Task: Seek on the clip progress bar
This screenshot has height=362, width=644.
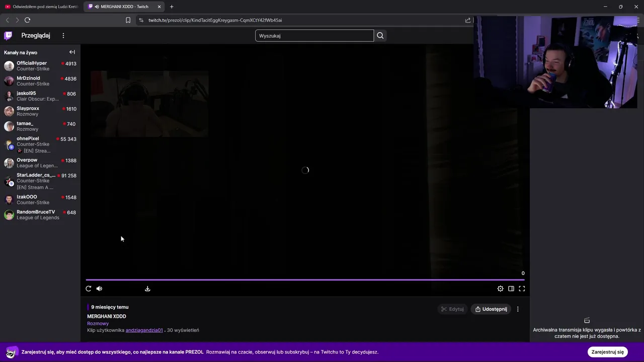Action: pyautogui.click(x=305, y=280)
